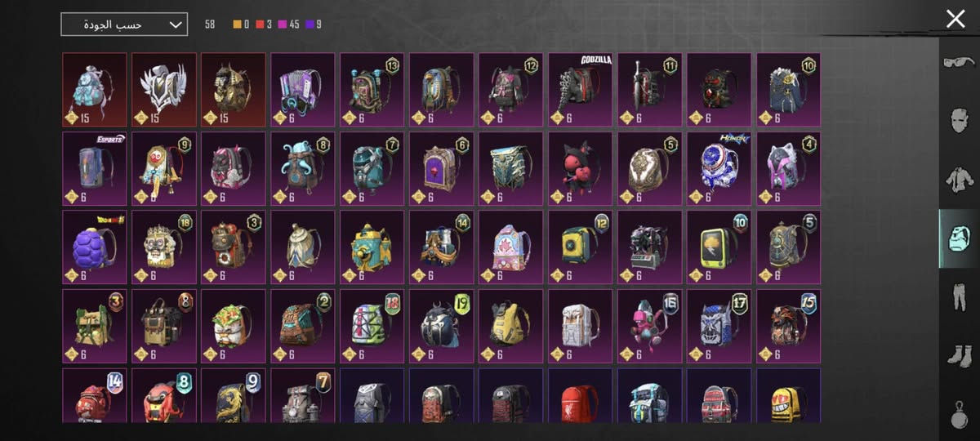
Task: Select the purple turtle shell backpack
Action: point(95,247)
